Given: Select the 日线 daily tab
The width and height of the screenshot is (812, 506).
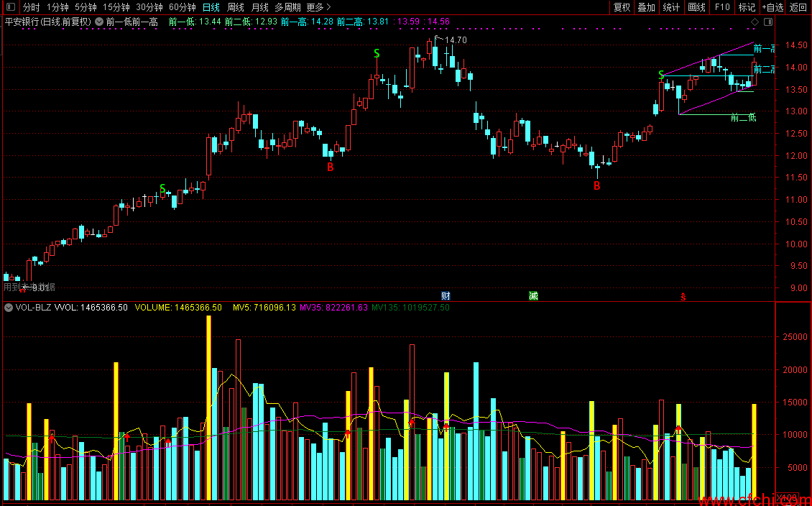Looking at the screenshot, I should 211,7.
